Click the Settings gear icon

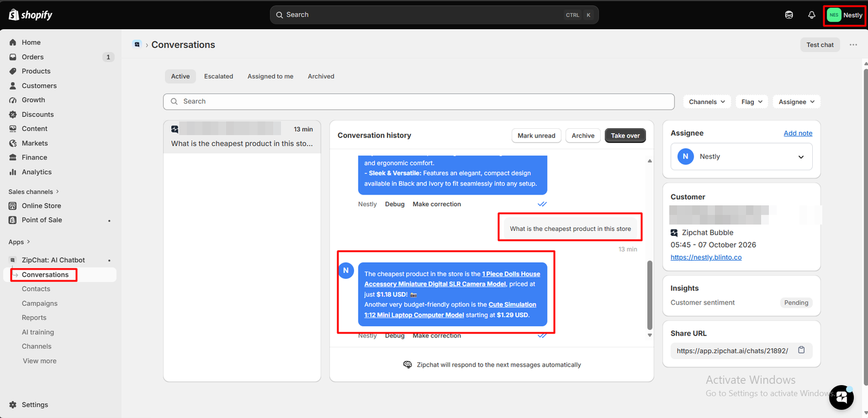pyautogui.click(x=12, y=405)
